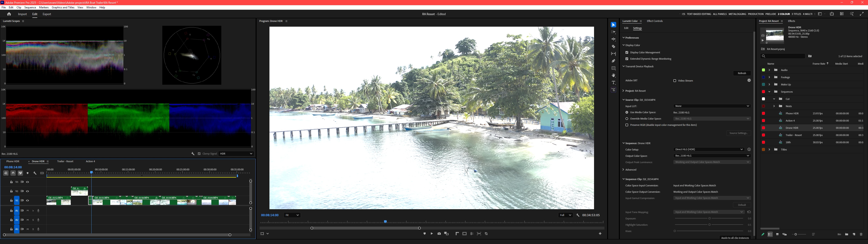
Task: Click the Refresh button
Action: click(742, 73)
